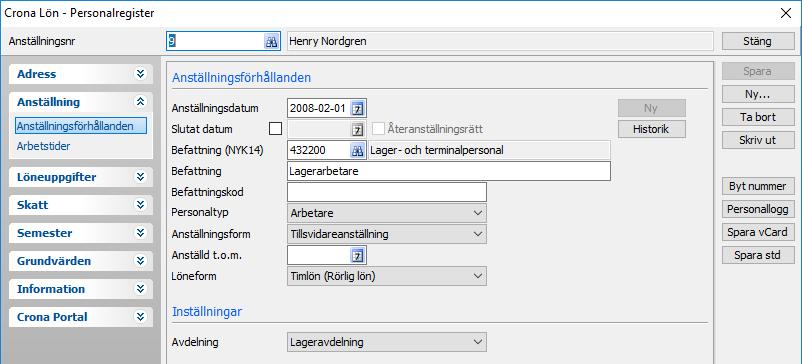Viewport: 802px width, 364px height.
Task: Open calendar picker for Anställd t.o.m.
Action: click(358, 255)
